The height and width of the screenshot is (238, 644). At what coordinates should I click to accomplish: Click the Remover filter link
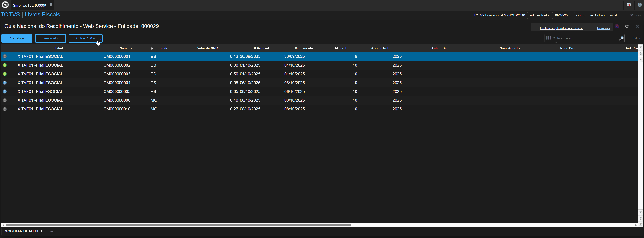click(603, 28)
